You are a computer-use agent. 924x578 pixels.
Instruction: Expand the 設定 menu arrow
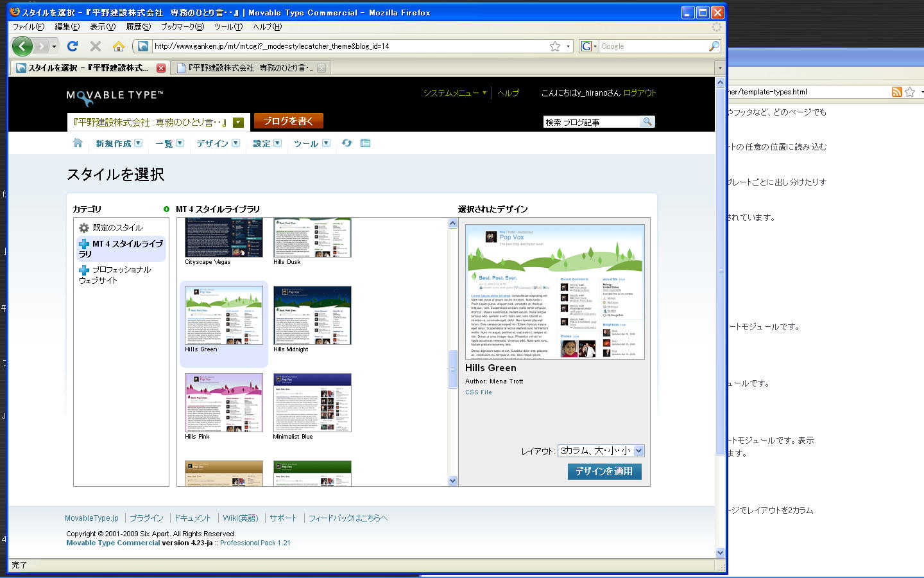coord(277,143)
